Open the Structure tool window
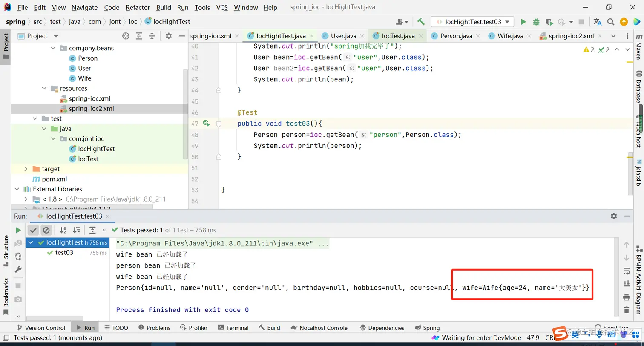The width and height of the screenshot is (644, 346). pos(6,251)
